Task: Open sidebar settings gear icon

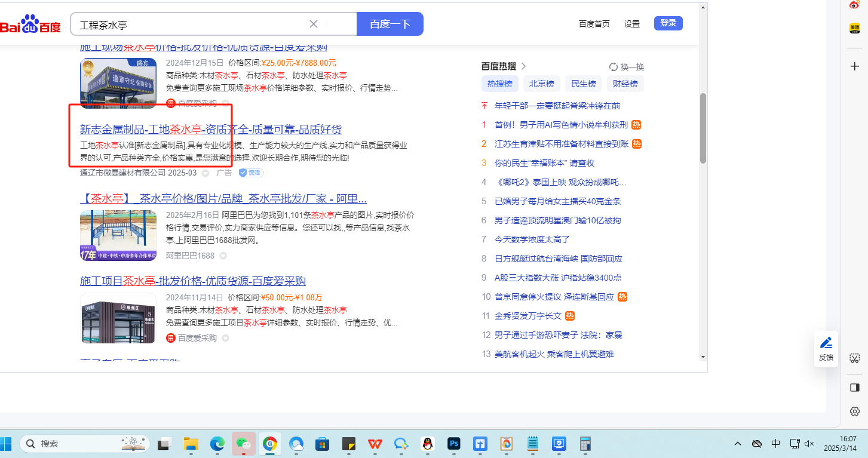Action: click(x=854, y=411)
